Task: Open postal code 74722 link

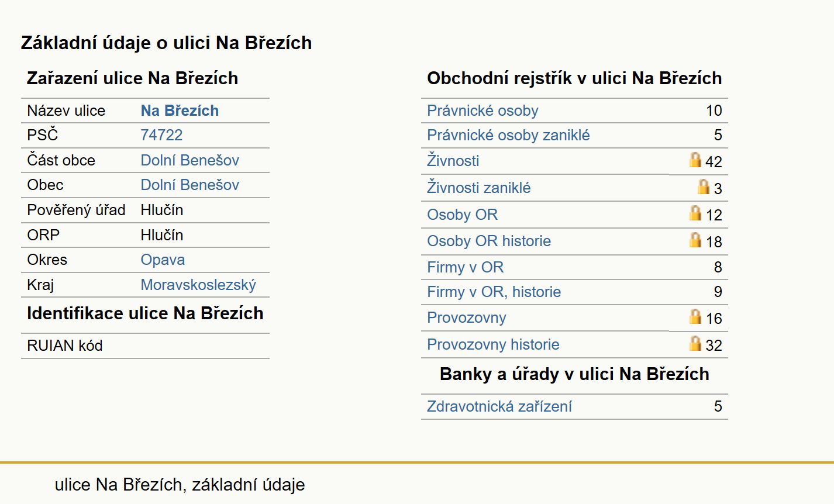Action: (161, 135)
